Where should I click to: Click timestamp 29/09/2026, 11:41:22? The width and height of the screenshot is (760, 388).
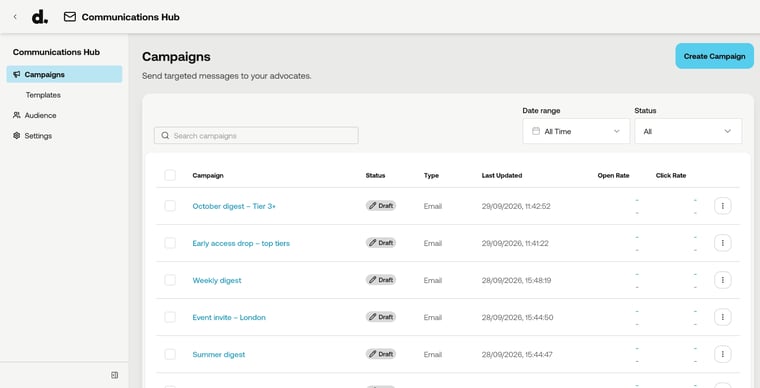(x=515, y=243)
